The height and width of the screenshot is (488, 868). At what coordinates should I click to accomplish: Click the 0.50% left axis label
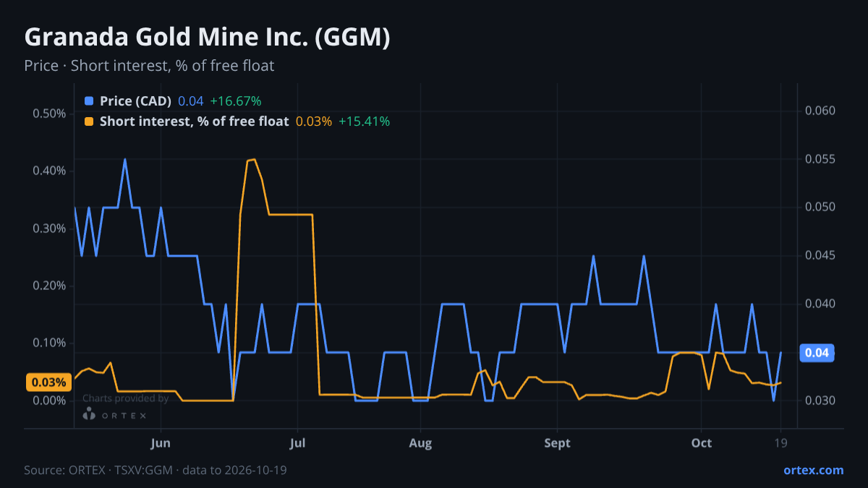(x=49, y=114)
